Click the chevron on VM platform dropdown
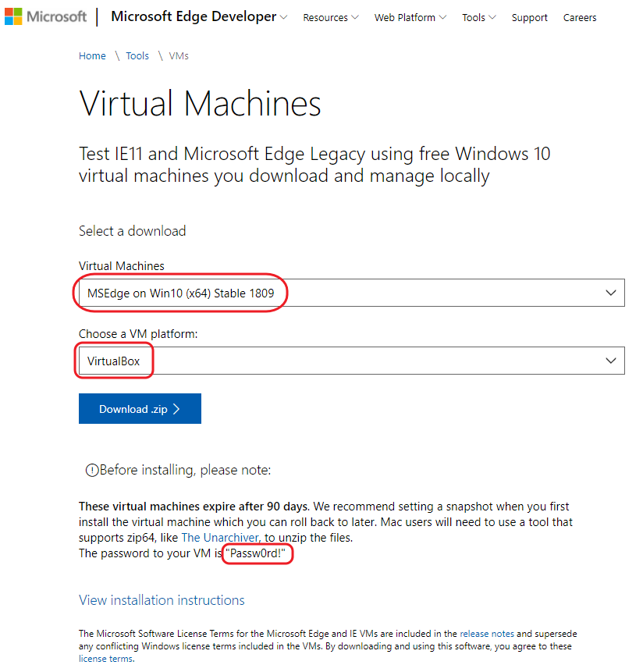643x672 pixels. pos(611,361)
